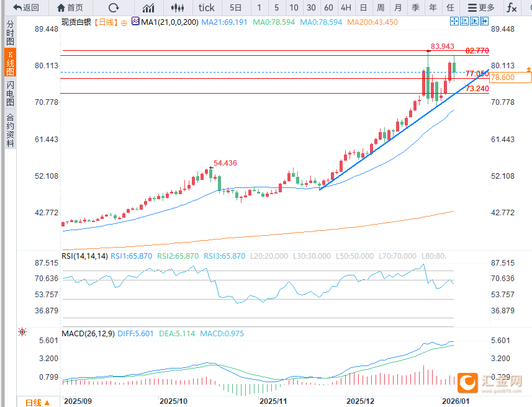Viewport: 532px width, 407px height.
Task: Toggle the last chart layout icon at top right
Action: [x=483, y=21]
